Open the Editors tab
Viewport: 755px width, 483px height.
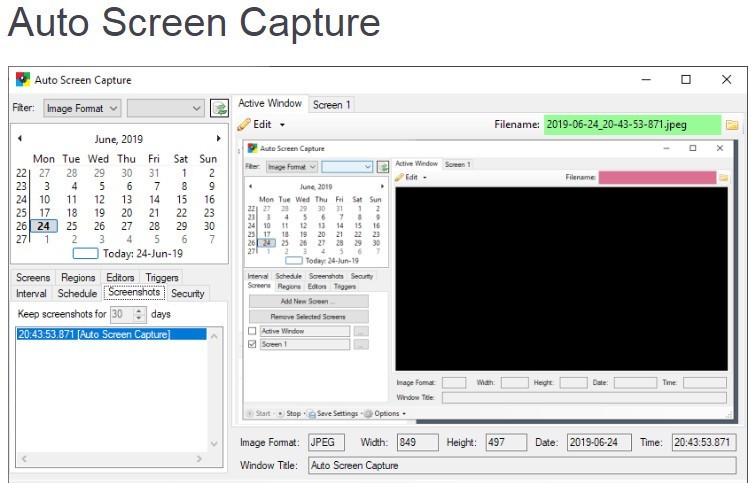pyautogui.click(x=120, y=277)
